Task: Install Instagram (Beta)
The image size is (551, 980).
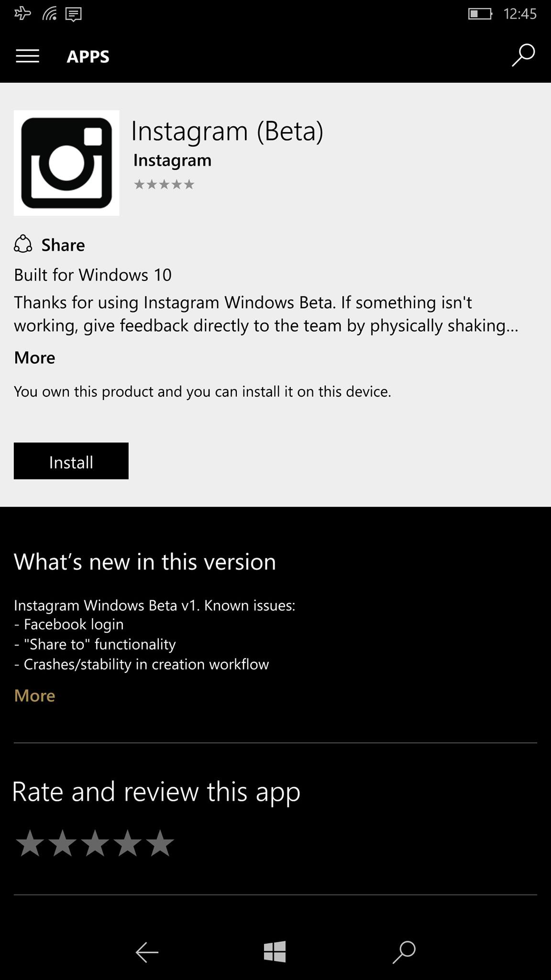Action: click(71, 461)
